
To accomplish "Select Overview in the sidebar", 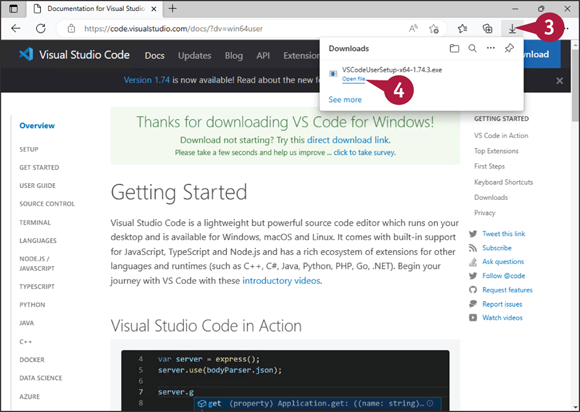I will tap(37, 126).
